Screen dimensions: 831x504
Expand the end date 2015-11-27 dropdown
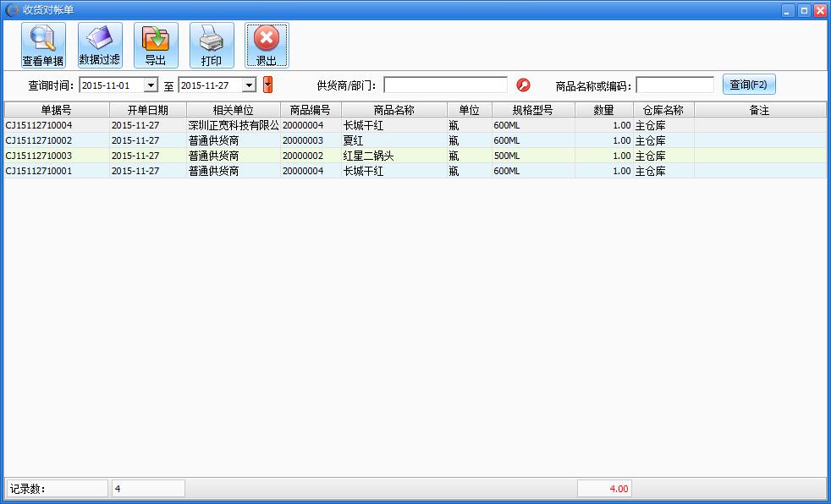pyautogui.click(x=249, y=85)
